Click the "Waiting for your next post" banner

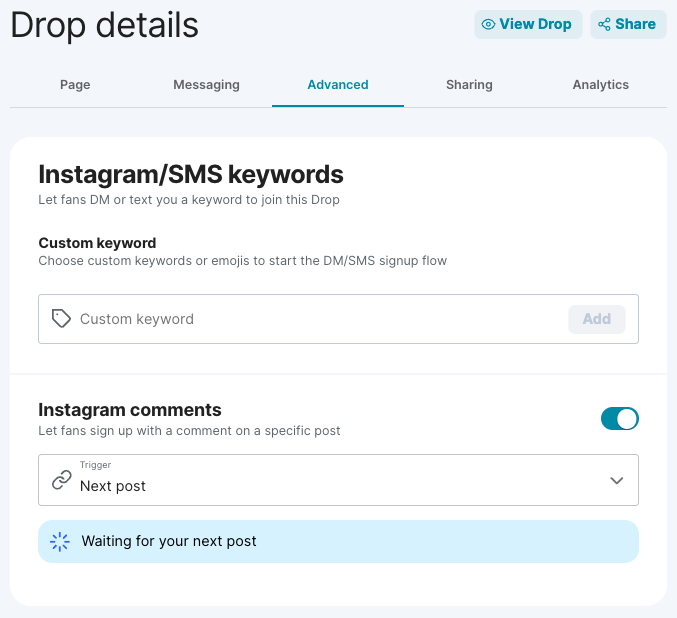click(x=338, y=541)
